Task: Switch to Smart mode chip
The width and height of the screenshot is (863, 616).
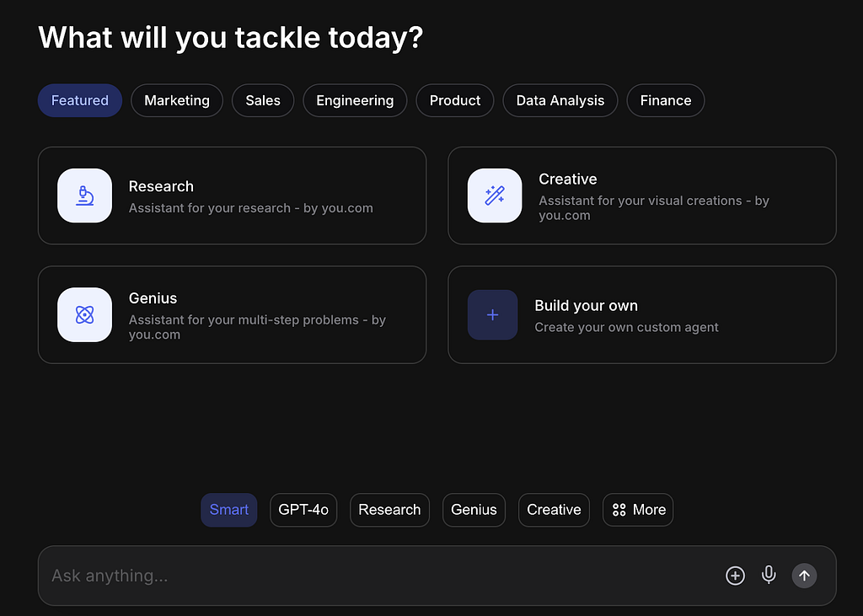Action: tap(229, 510)
